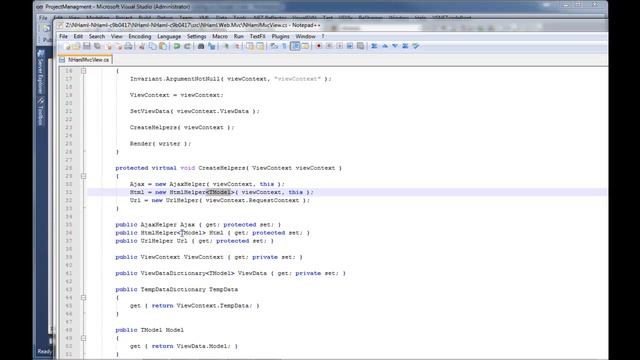Image resolution: width=640 pixels, height=360 pixels.
Task: Collapse the CreateHelpers block at line 29
Action: point(83,176)
